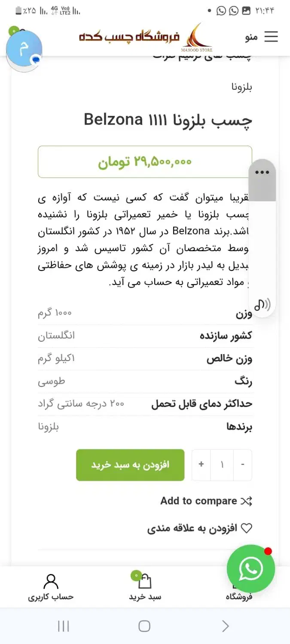Screen dimensions: 290x644
Task: Open WhatsApp chat via green floating button
Action: pos(250,569)
